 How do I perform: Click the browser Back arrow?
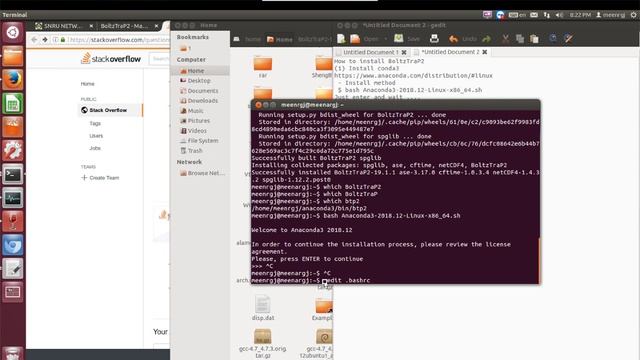click(34, 40)
